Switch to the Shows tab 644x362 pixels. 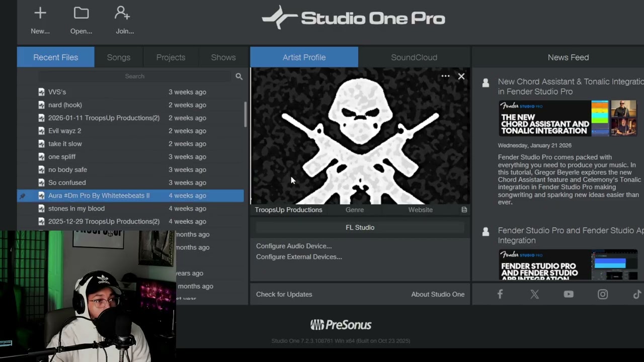223,57
